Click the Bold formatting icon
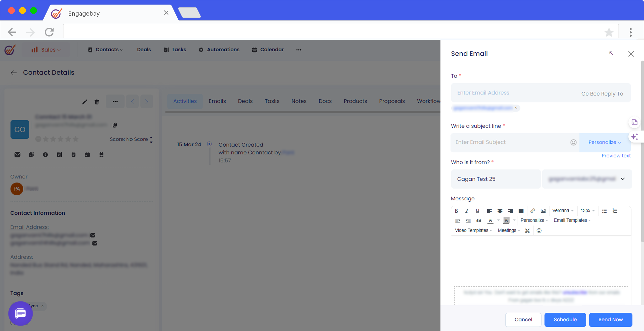 pos(456,211)
